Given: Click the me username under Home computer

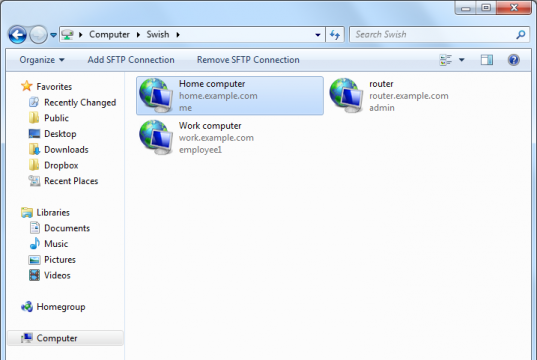Looking at the screenshot, I should click(x=185, y=108).
